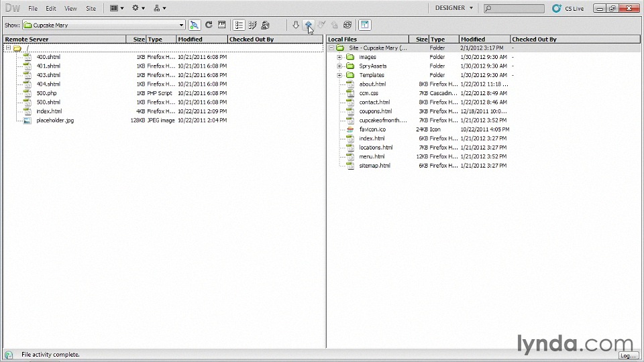Select local index.html file name
644x362 pixels.
pos(372,138)
